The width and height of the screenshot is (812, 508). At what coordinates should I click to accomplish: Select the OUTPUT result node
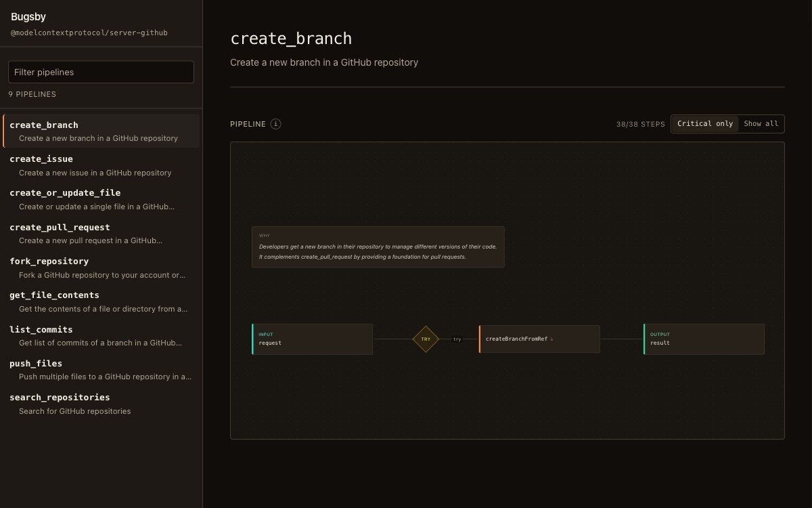coord(704,339)
